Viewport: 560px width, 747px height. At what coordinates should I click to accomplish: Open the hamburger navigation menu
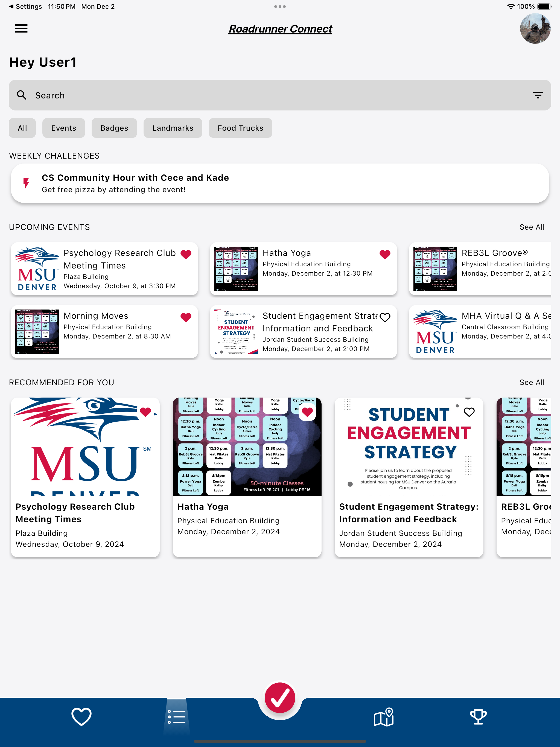pos(21,29)
